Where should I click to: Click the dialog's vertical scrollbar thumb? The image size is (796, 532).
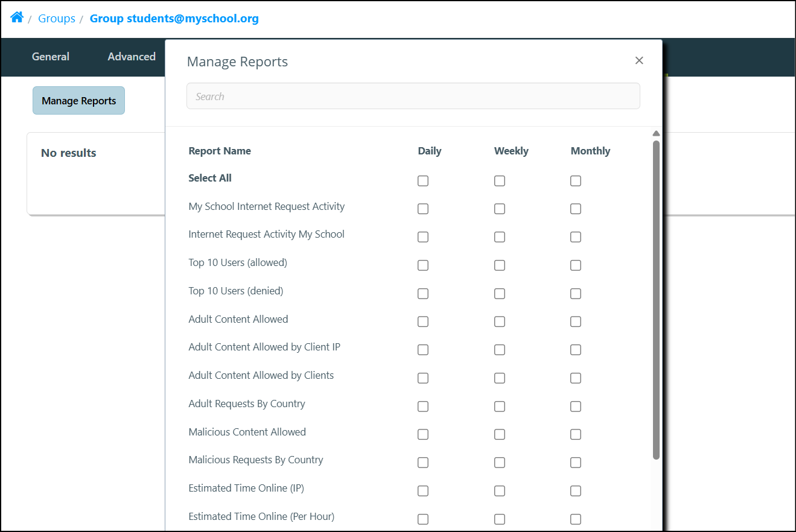pos(656,300)
